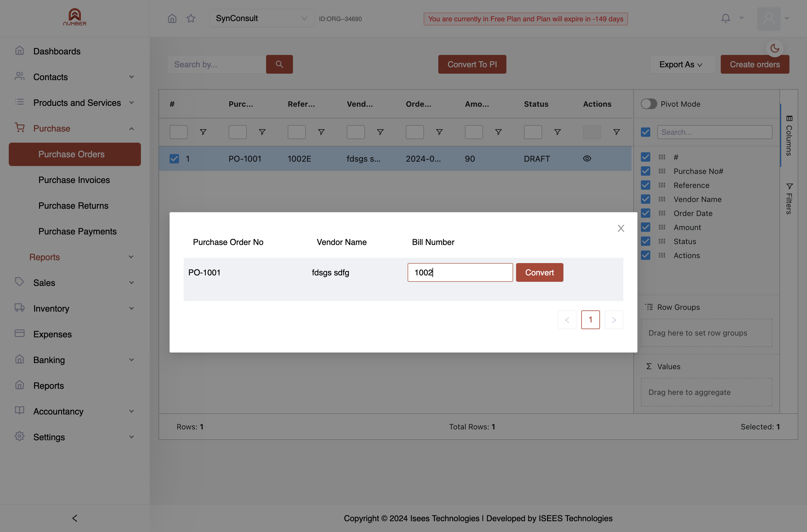Click Create orders button

[755, 64]
